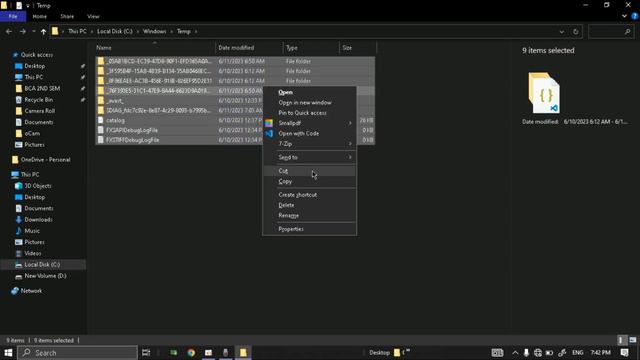Select BCA 2ND SEM in sidebar
The image size is (640, 360).
click(x=42, y=88)
